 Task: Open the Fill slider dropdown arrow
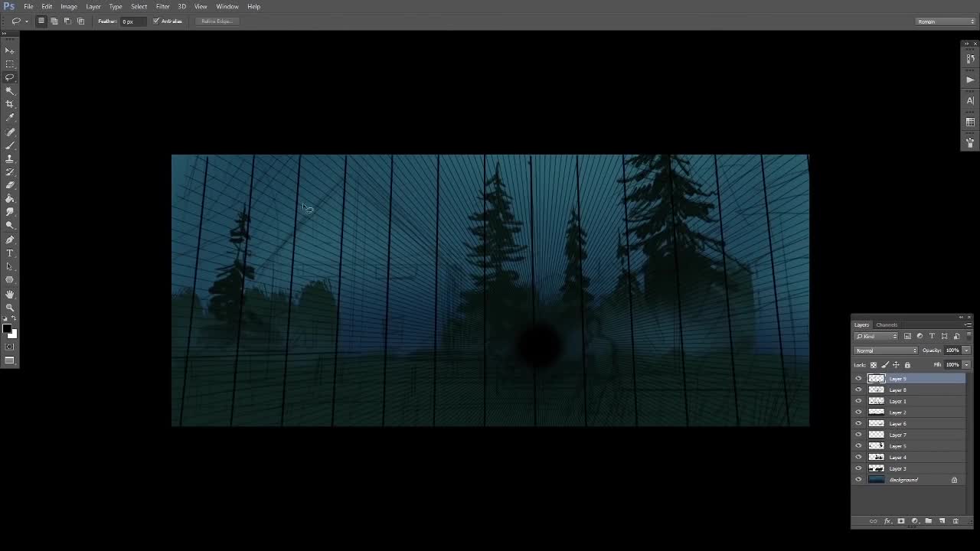pos(966,365)
